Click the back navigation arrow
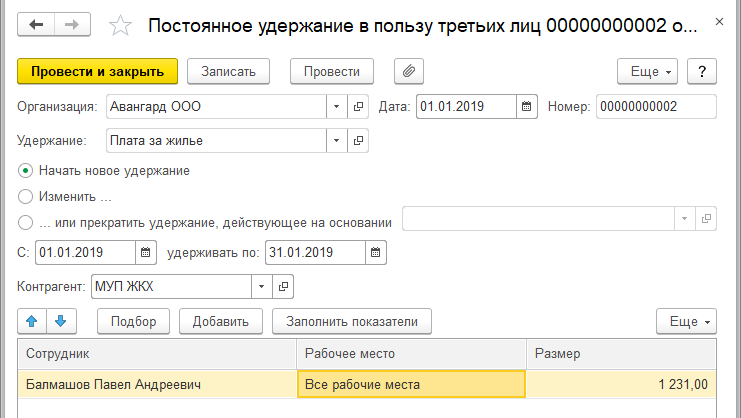The image size is (741, 418). click(x=37, y=25)
